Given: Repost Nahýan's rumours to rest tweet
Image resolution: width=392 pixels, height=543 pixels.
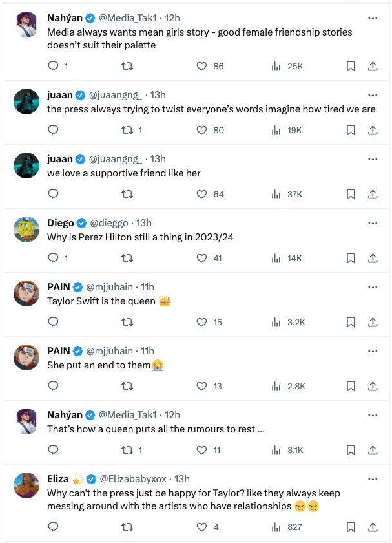Looking at the screenshot, I should tap(127, 450).
